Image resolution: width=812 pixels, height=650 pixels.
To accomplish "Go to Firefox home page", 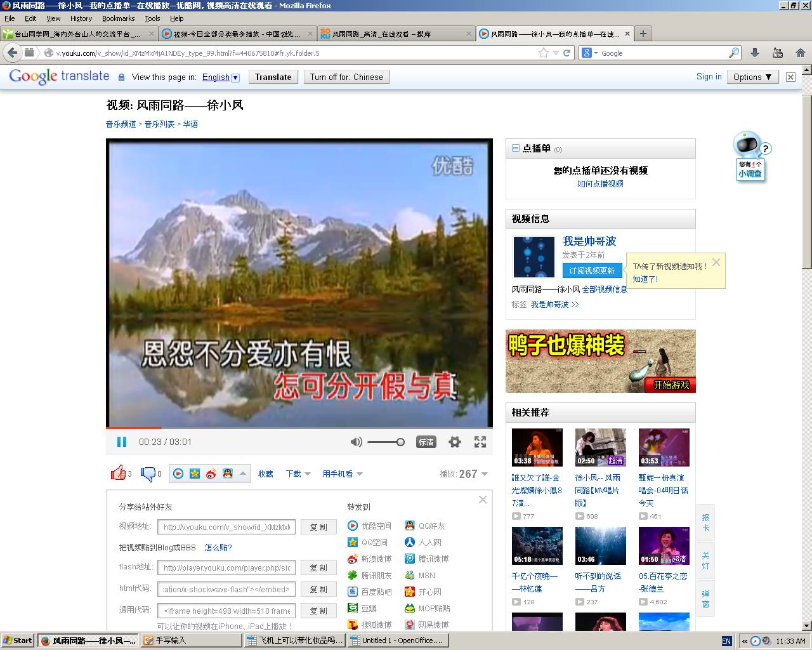I will [x=801, y=53].
